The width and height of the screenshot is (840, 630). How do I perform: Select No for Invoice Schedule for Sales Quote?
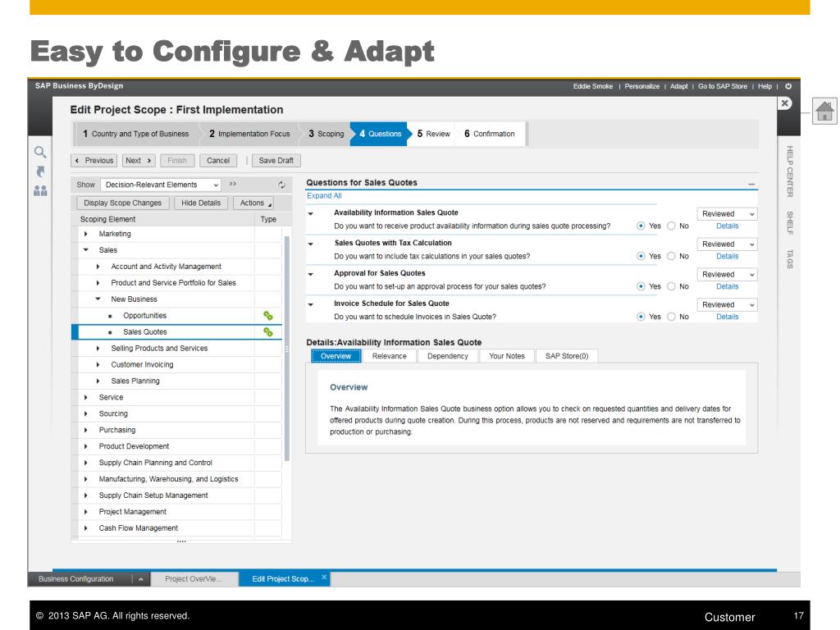[x=671, y=317]
